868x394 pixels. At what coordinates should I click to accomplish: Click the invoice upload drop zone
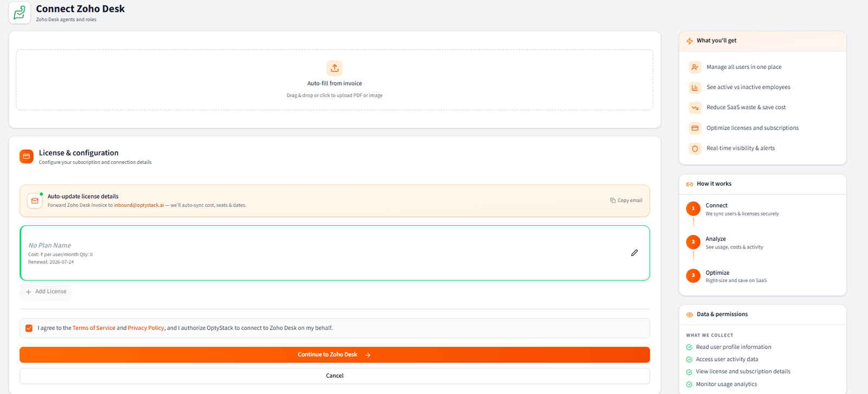[x=335, y=80]
